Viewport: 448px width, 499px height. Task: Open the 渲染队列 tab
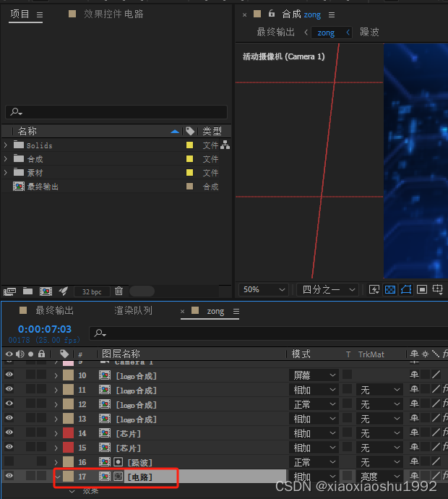[133, 310]
